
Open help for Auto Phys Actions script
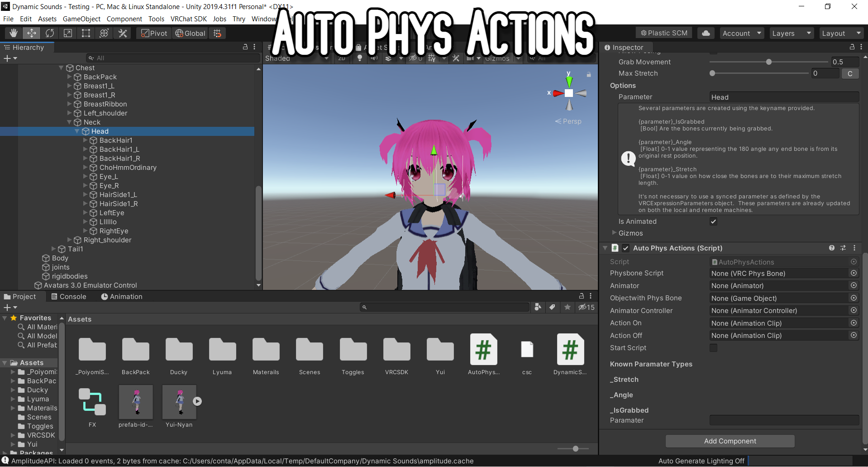click(x=832, y=248)
